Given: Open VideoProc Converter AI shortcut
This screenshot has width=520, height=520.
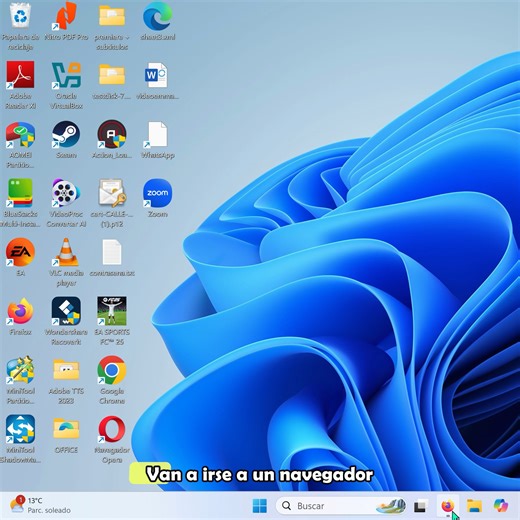Looking at the screenshot, I should [66, 193].
